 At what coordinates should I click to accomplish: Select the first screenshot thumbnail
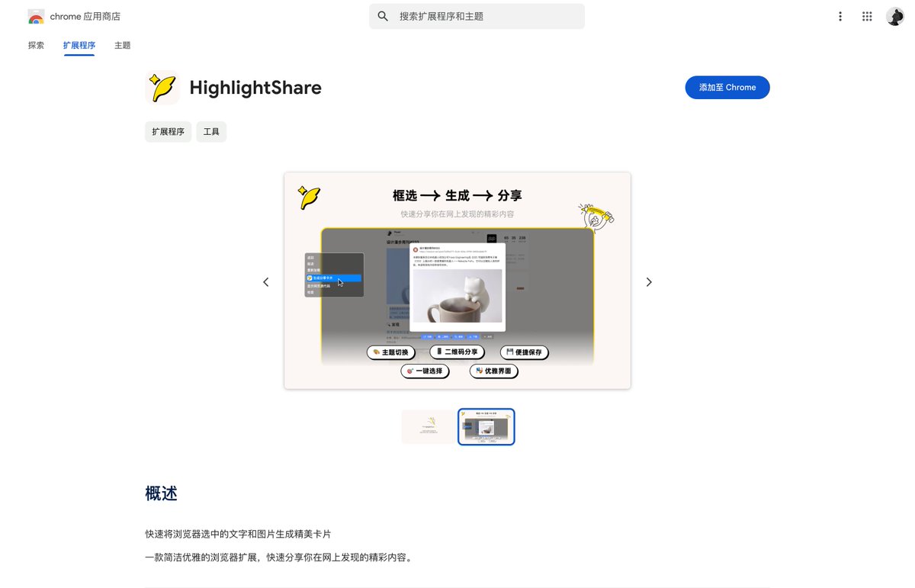(x=428, y=427)
